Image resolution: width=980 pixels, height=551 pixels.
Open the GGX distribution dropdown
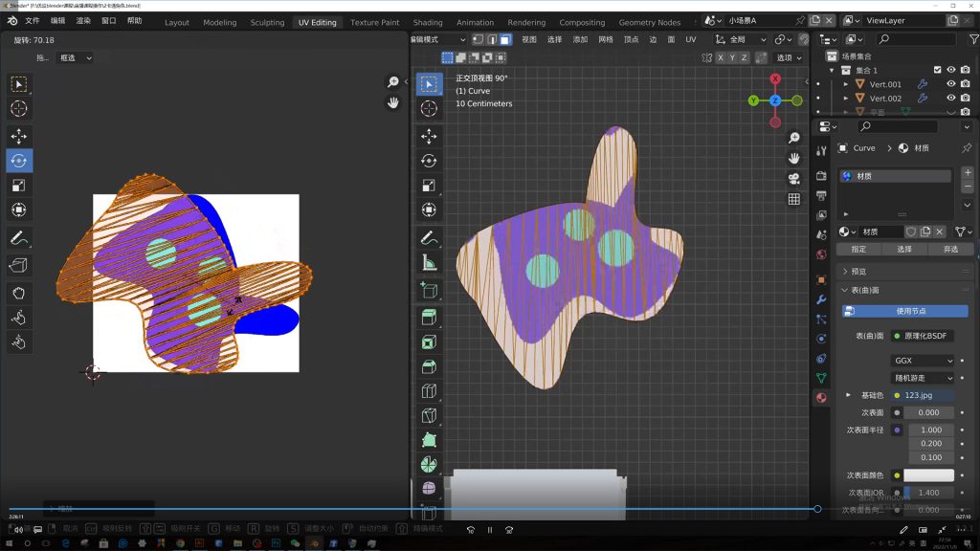923,361
